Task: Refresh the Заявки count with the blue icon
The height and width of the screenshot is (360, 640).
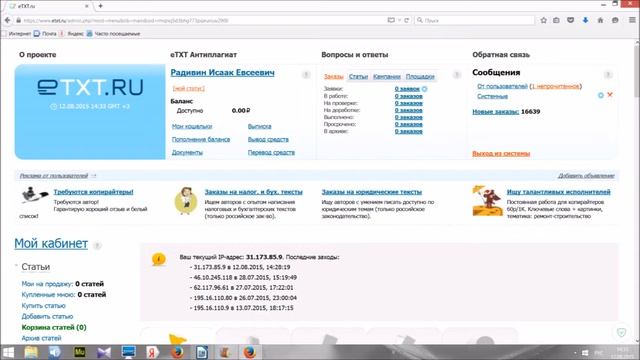Action: [x=424, y=89]
